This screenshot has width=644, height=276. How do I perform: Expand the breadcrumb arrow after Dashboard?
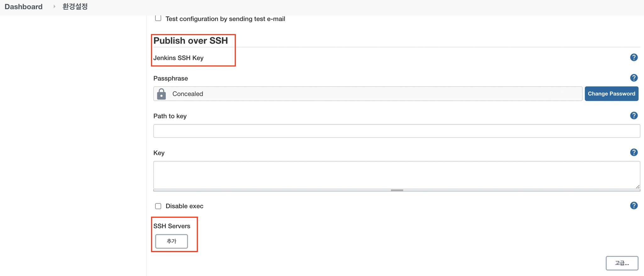pos(54,7)
